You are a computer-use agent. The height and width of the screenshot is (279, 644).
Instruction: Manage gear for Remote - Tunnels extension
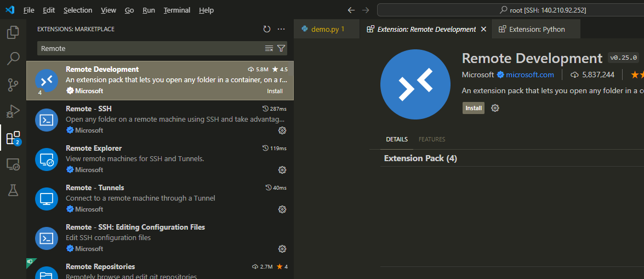pos(282,209)
